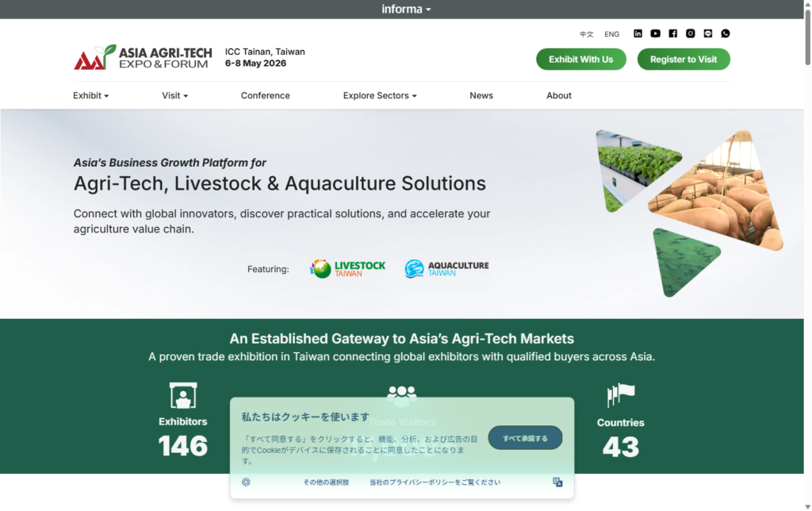Open the News menu item
Viewport: 812px width, 511px height.
pos(481,95)
